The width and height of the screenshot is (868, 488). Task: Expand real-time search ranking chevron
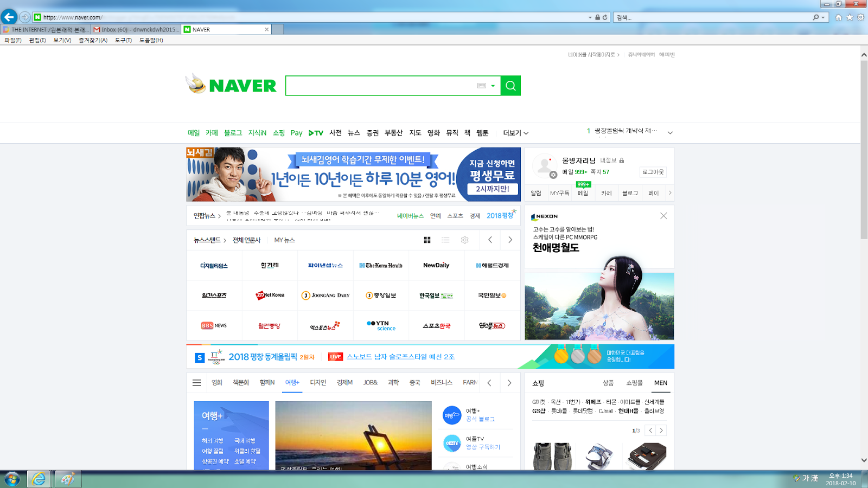tap(670, 133)
